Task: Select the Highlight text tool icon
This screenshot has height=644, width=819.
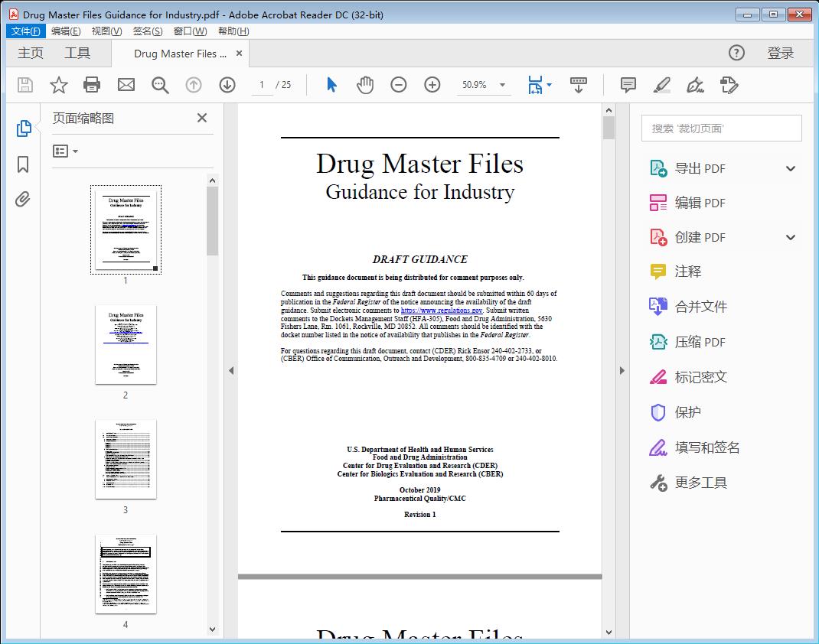Action: coord(661,85)
